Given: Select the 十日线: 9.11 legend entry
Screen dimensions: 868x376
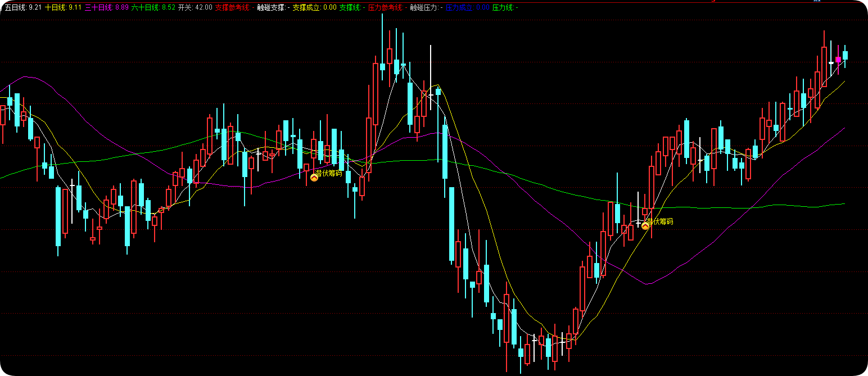Looking at the screenshot, I should (x=64, y=7).
